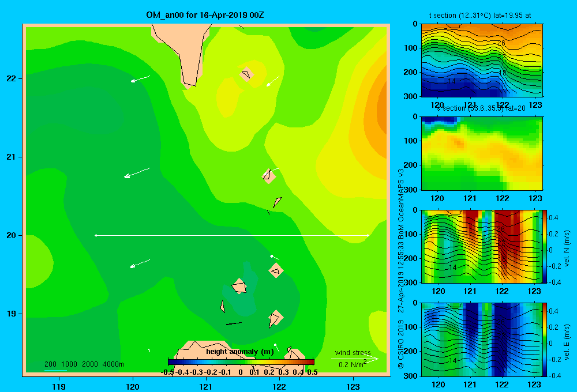Image resolution: width=577 pixels, height=392 pixels.
Task: Open the northward velocity section panel
Action: pos(482,246)
